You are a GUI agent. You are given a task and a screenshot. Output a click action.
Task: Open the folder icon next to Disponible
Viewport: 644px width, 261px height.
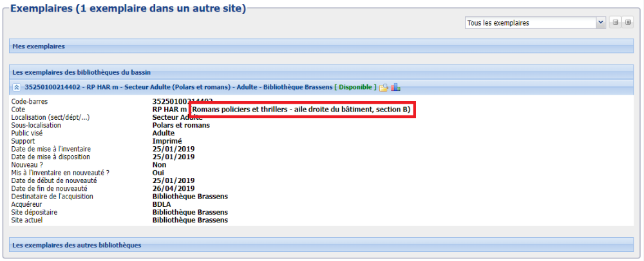pos(384,87)
